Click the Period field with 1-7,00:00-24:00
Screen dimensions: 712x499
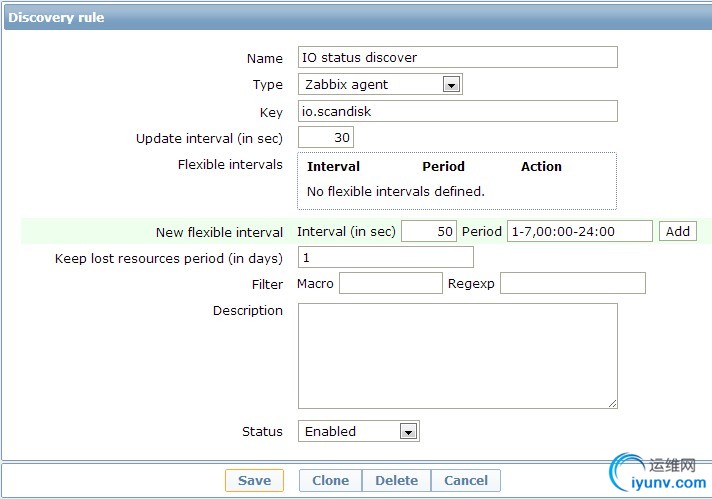(x=579, y=232)
